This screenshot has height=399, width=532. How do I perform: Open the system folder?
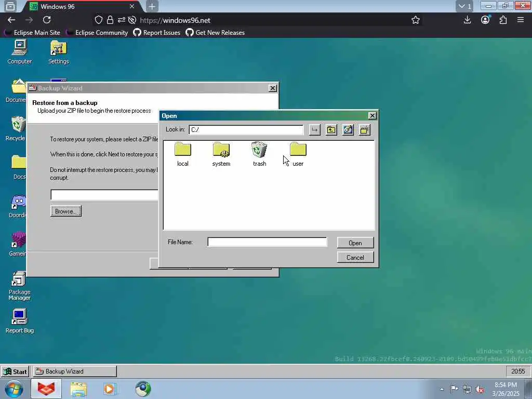pyautogui.click(x=221, y=154)
